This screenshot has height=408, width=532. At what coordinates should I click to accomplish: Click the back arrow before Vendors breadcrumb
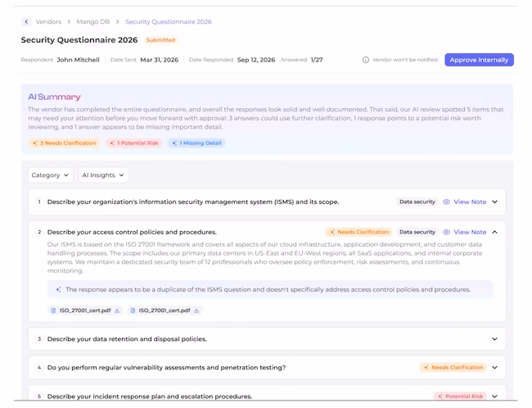click(x=26, y=22)
